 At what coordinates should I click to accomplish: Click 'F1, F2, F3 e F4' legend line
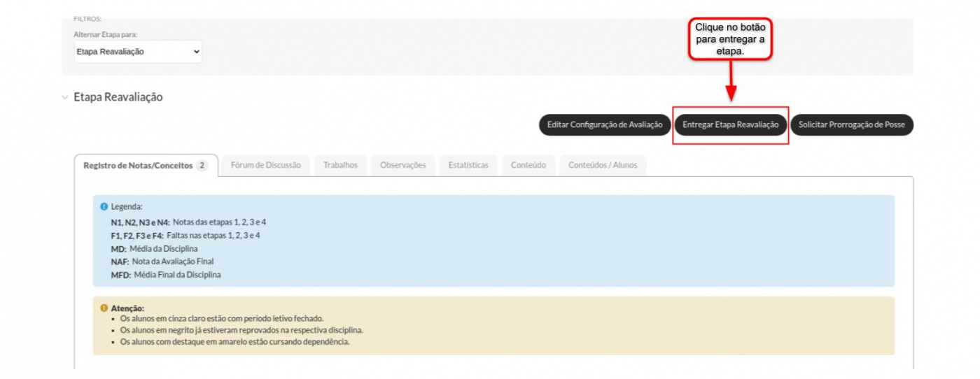pos(185,235)
